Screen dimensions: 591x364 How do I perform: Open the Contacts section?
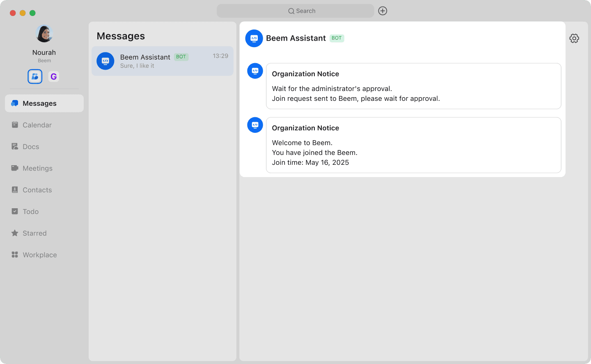[37, 190]
